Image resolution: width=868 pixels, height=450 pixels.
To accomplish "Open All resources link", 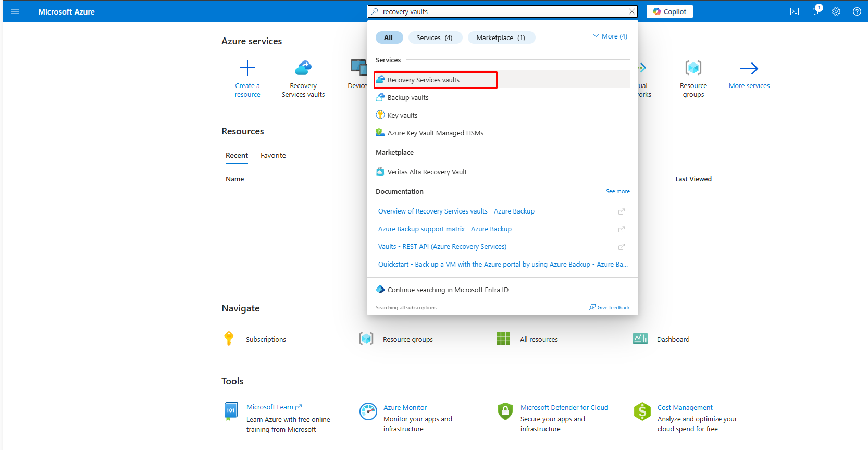I will [x=539, y=339].
